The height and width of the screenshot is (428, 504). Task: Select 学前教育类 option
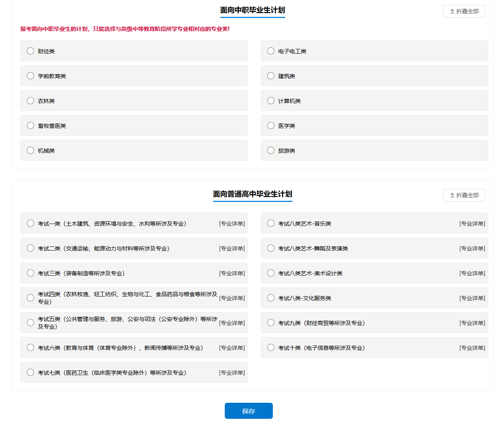click(30, 76)
